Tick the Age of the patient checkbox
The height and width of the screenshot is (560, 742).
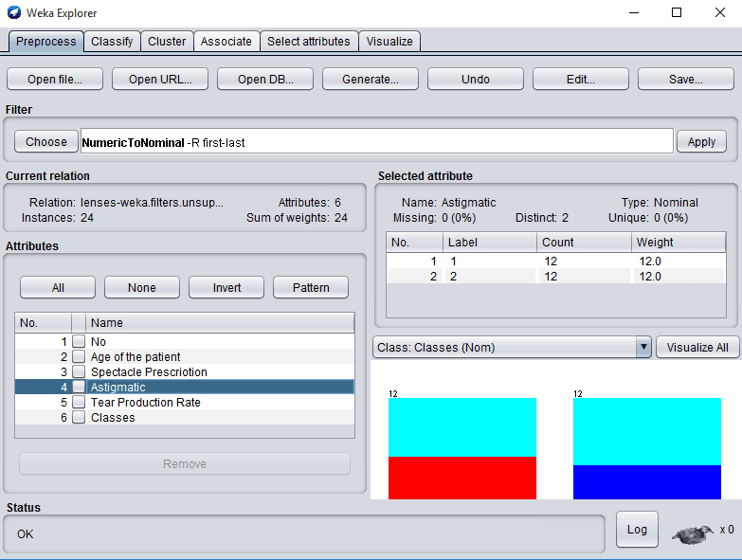(79, 356)
